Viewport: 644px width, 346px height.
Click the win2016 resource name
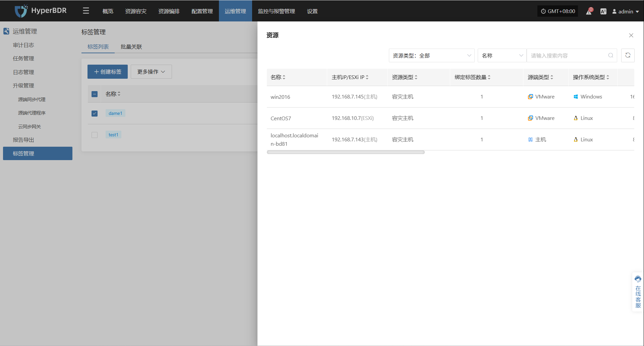(280, 97)
